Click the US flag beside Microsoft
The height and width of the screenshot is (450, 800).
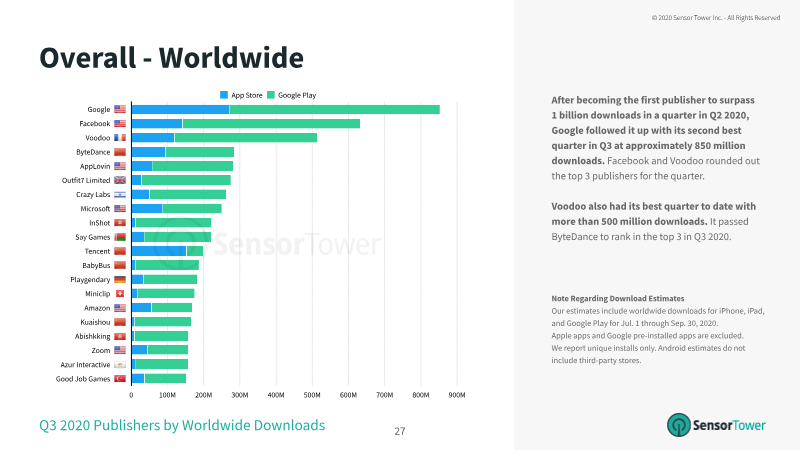tap(120, 209)
